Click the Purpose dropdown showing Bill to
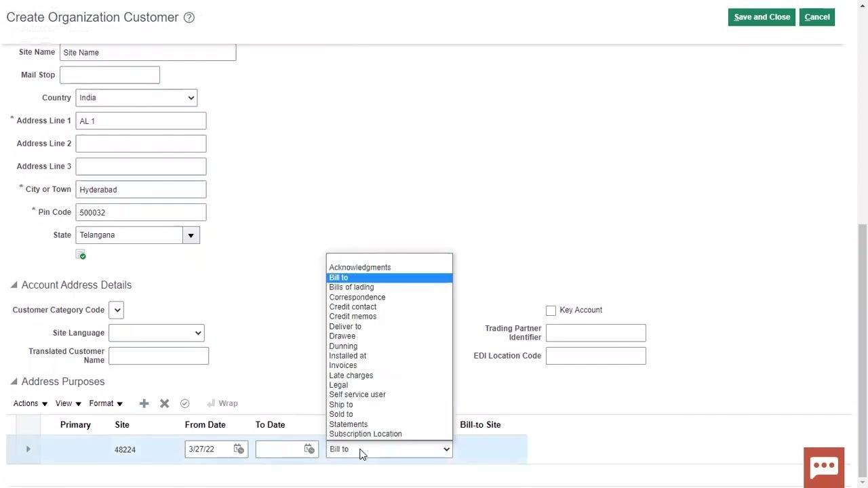 click(389, 449)
